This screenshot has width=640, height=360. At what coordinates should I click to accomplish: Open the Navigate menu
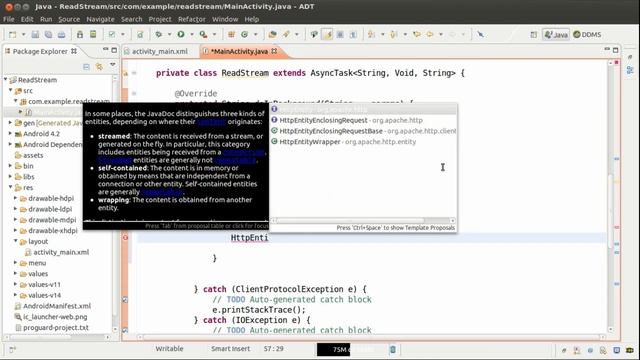100,19
